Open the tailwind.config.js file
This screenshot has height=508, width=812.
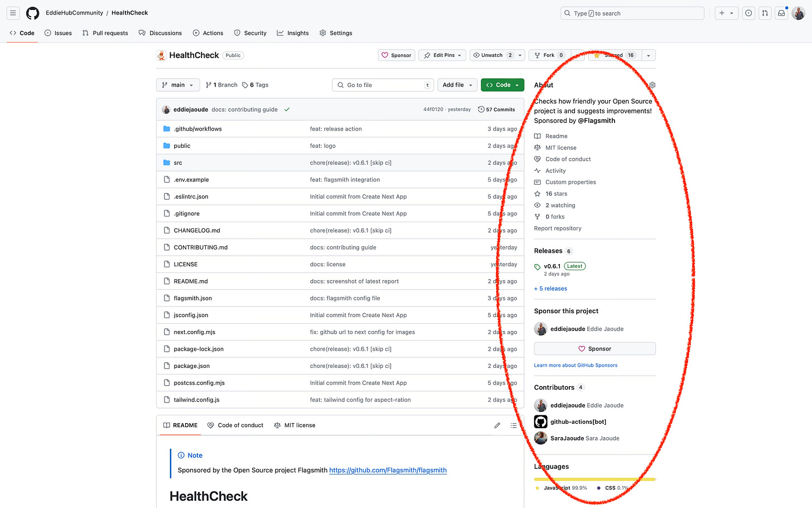[x=196, y=400]
